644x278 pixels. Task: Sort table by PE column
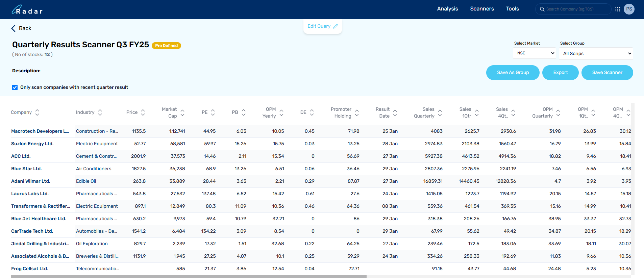(213, 112)
